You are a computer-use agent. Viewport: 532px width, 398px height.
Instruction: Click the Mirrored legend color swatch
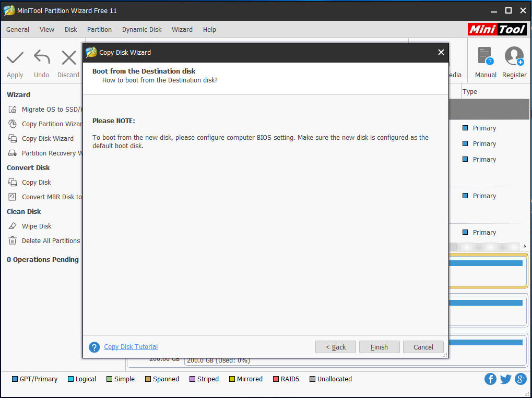click(232, 379)
